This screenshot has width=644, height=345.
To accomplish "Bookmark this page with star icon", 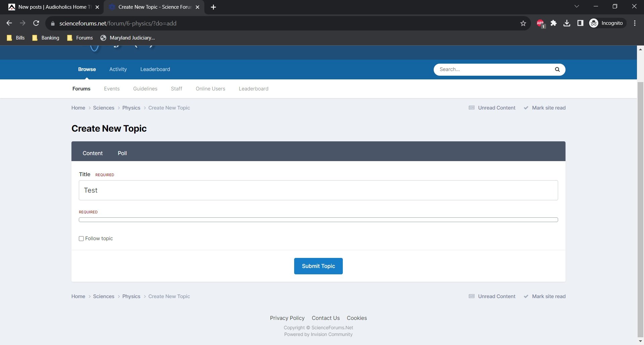I will [x=523, y=23].
